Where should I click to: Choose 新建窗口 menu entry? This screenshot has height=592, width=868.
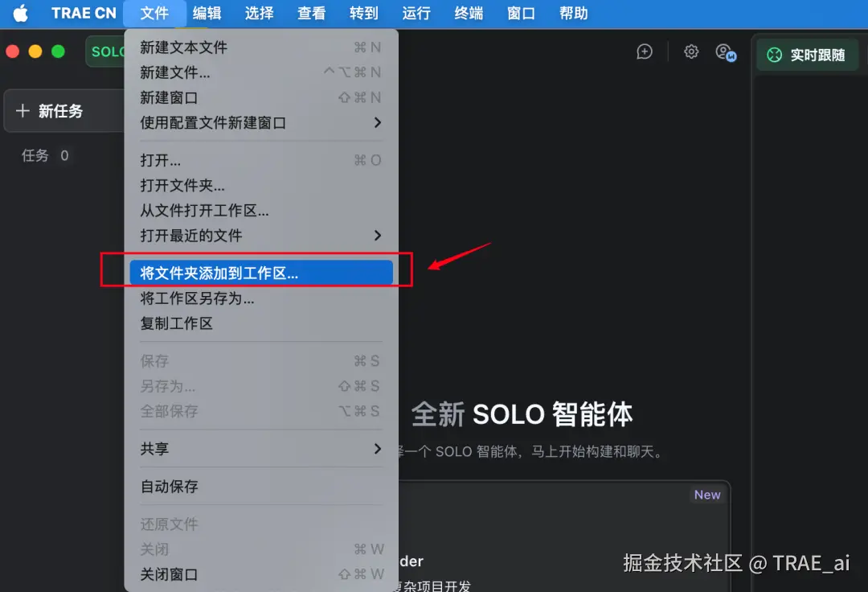tap(261, 97)
